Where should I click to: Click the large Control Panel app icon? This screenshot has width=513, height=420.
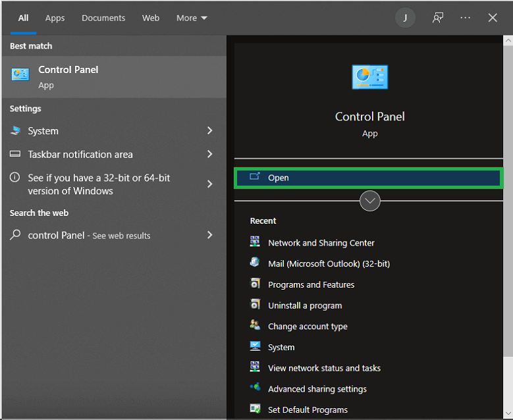click(369, 77)
